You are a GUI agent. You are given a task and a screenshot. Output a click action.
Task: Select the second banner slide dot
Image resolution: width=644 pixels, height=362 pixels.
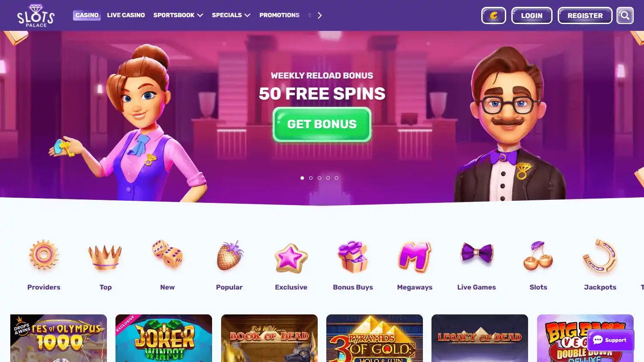click(x=311, y=178)
